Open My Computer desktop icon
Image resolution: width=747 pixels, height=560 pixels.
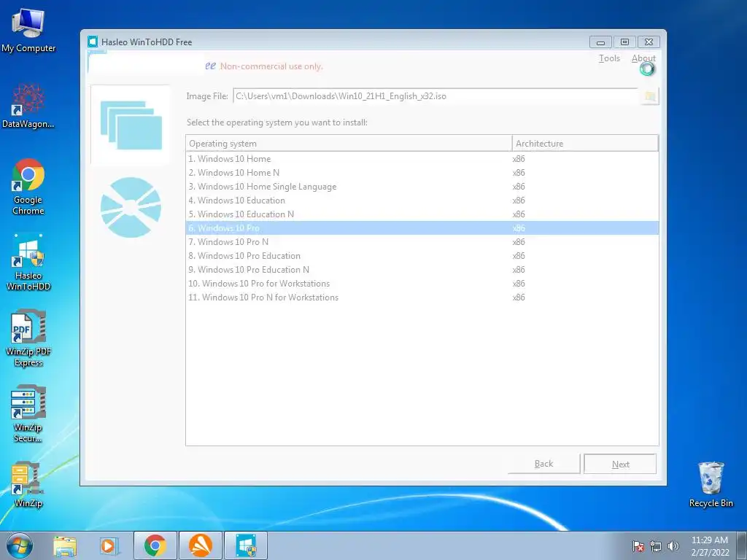28,31
